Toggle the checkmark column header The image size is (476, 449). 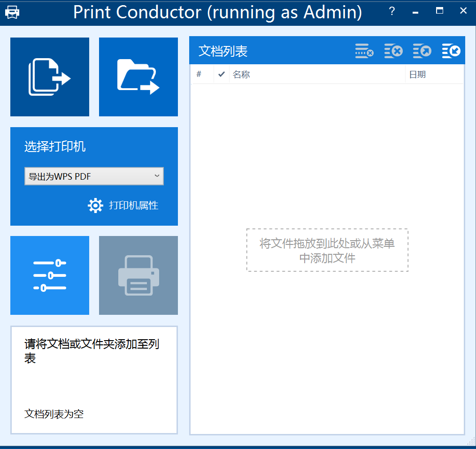coord(222,74)
